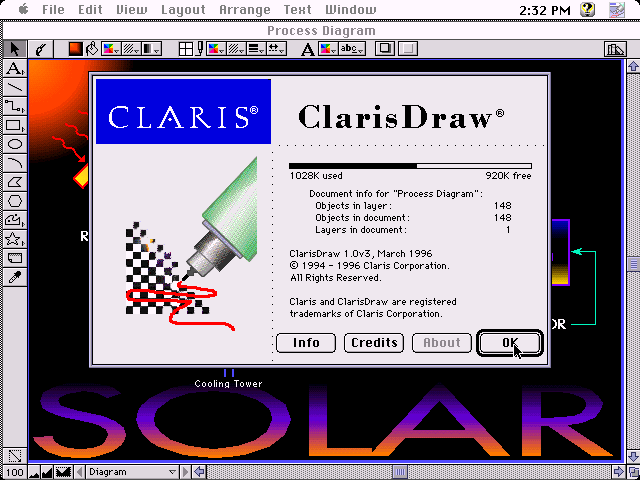Click the vertical scroll down arrow

coord(633,456)
